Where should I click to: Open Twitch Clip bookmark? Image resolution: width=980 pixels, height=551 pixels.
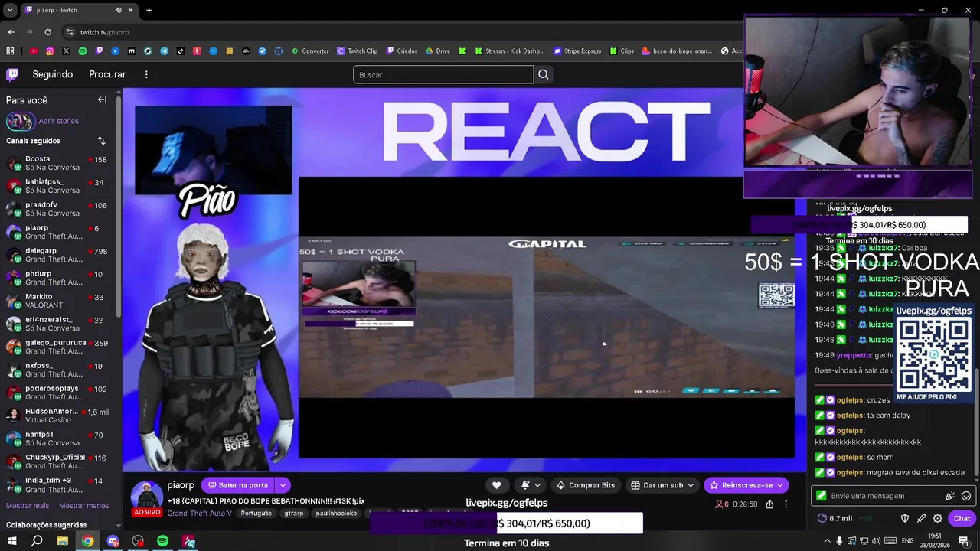pyautogui.click(x=358, y=51)
